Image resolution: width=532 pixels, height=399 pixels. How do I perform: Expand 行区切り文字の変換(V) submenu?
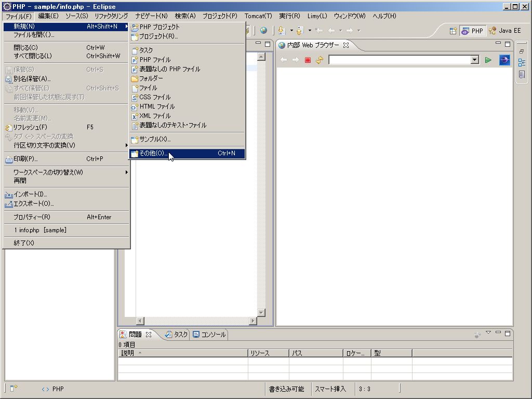[x=66, y=145]
